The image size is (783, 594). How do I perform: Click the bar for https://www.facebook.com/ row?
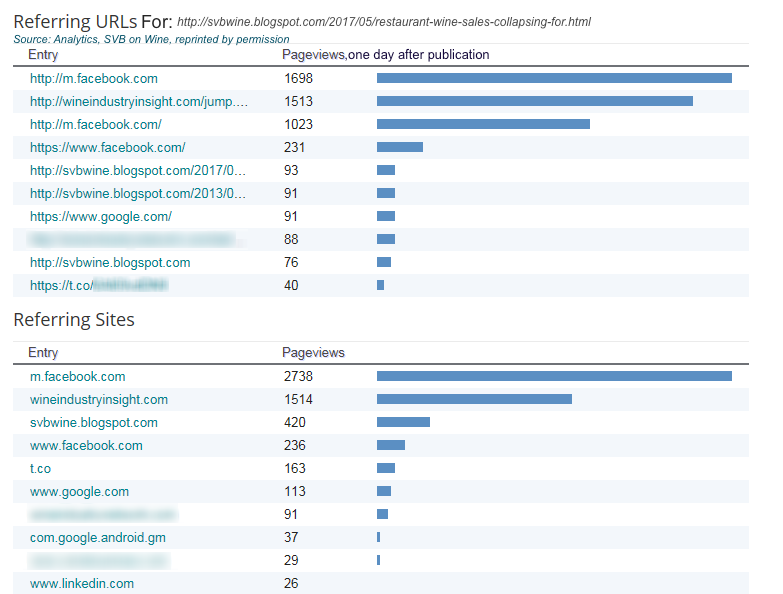(x=400, y=147)
